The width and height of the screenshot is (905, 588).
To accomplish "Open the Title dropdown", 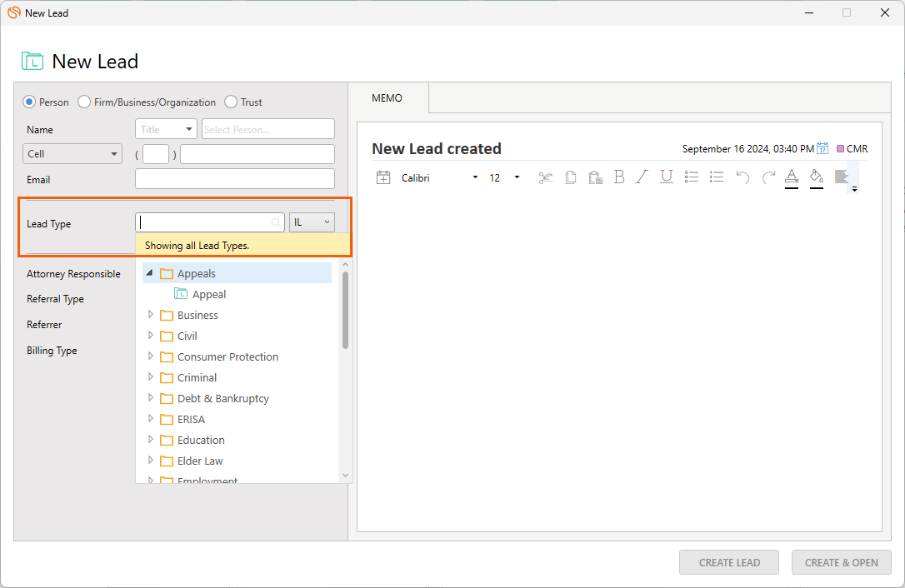I will (x=166, y=129).
